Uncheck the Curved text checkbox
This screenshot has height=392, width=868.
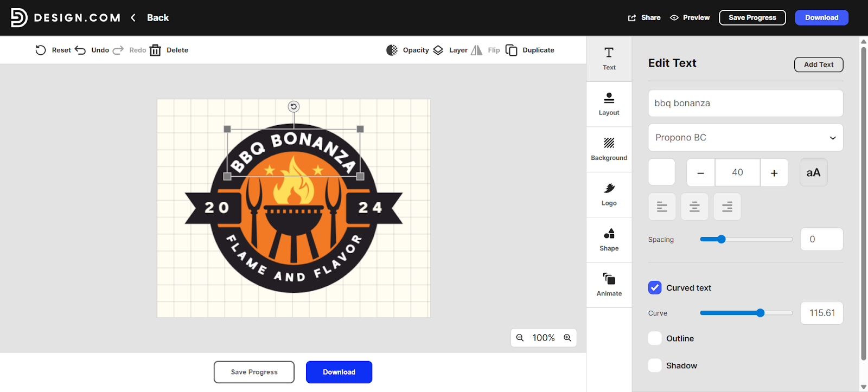pos(655,287)
